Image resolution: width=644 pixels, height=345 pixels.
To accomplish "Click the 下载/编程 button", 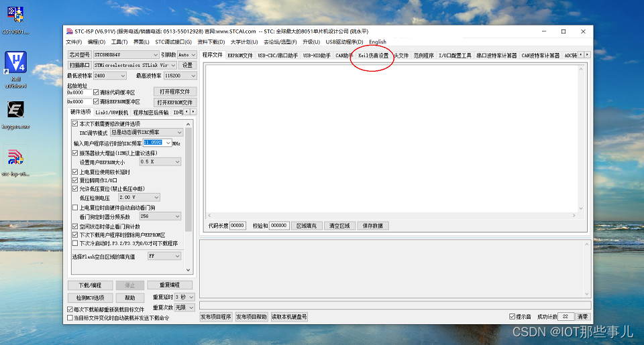I will 90,285.
